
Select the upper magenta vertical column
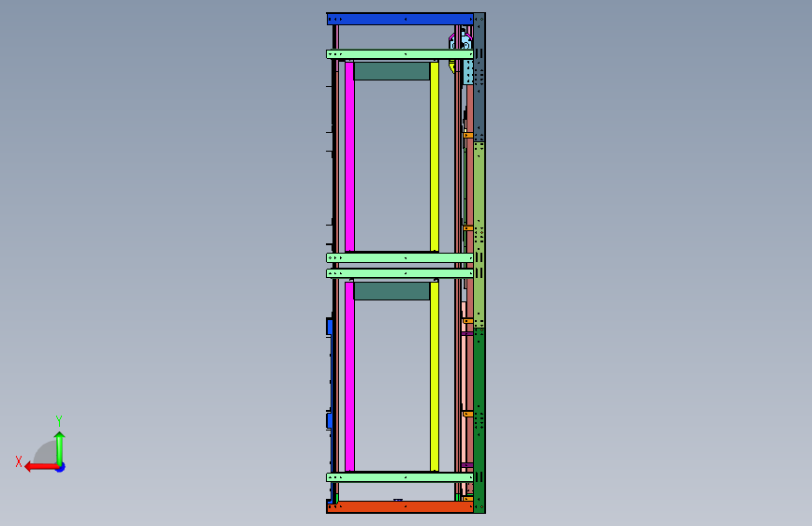349,157
